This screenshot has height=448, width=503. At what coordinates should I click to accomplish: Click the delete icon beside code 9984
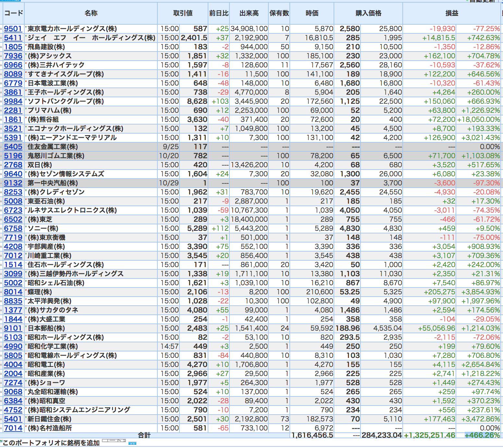point(1,101)
